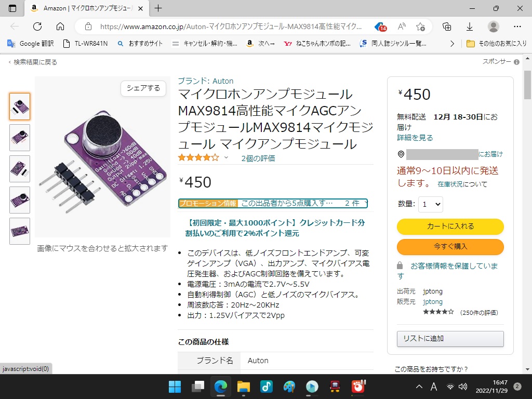Image resolution: width=532 pixels, height=399 pixels.
Task: Open the Edge tab actions menu icon
Action: point(12,8)
